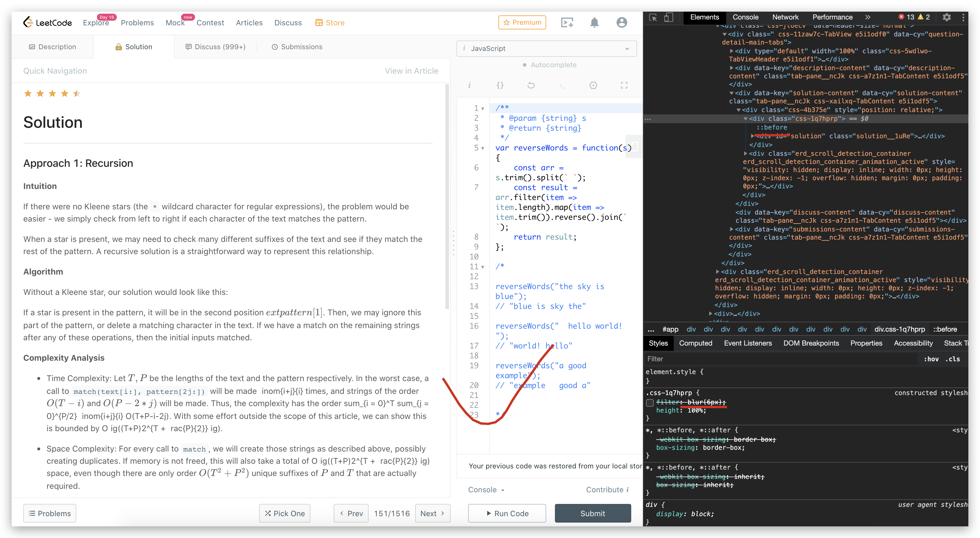
Task: Expand the Console panel at editor bottom
Action: (x=486, y=490)
